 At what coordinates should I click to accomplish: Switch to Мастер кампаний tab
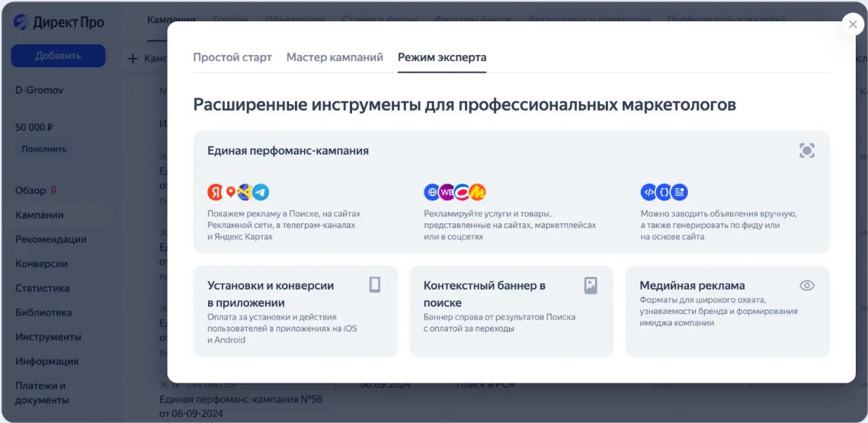pos(335,57)
